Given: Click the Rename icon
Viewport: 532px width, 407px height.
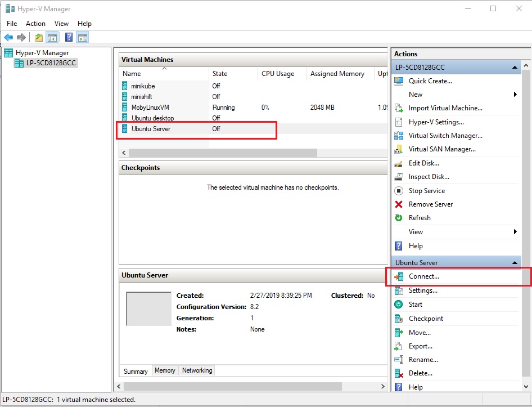Looking at the screenshot, I should [x=399, y=360].
